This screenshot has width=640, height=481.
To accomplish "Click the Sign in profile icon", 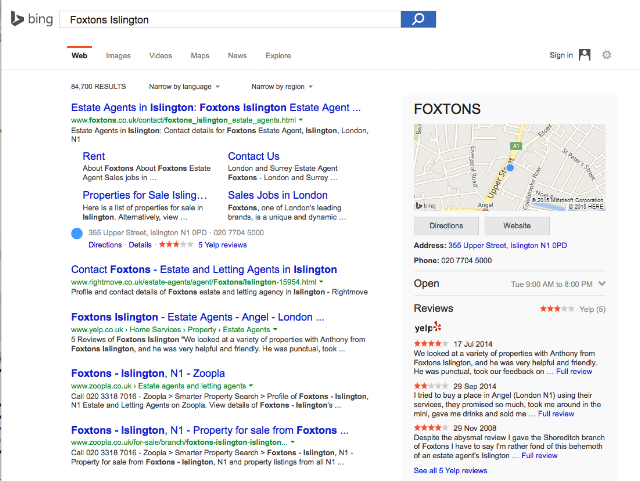I will tap(584, 55).
